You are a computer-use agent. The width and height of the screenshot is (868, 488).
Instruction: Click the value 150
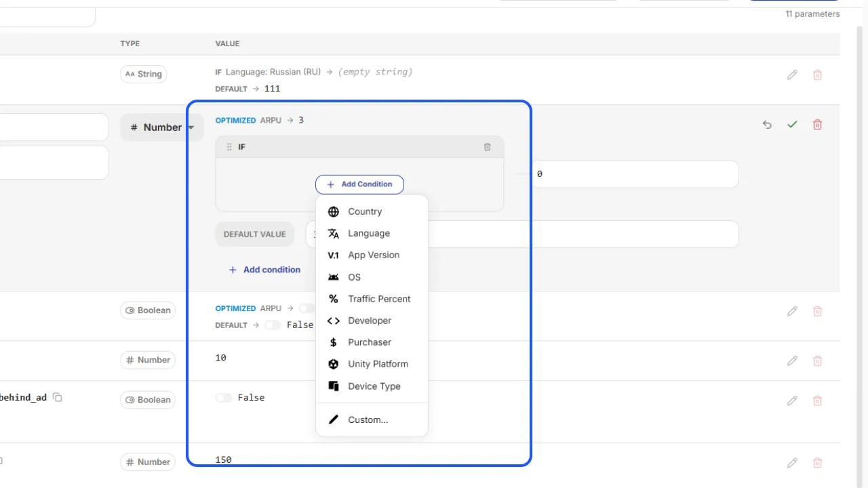click(x=223, y=460)
